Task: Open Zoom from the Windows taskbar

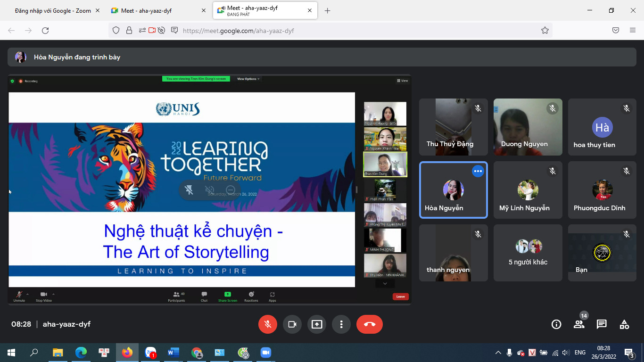Action: (266, 353)
